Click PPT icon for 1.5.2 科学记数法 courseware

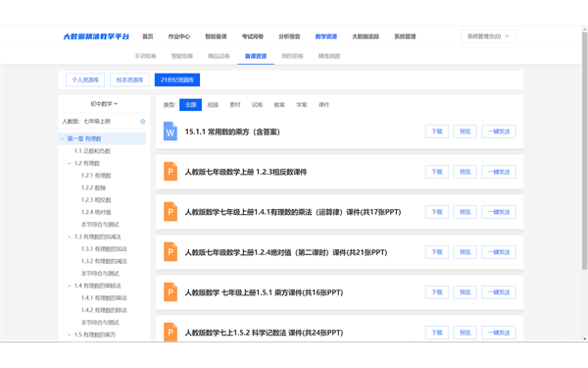pos(171,332)
